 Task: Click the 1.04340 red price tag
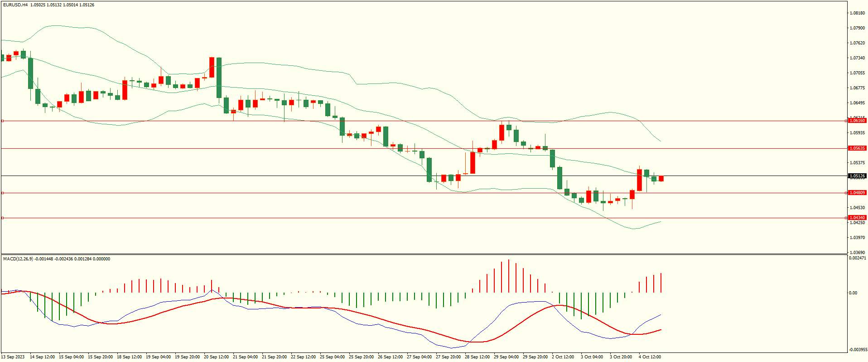point(857,218)
